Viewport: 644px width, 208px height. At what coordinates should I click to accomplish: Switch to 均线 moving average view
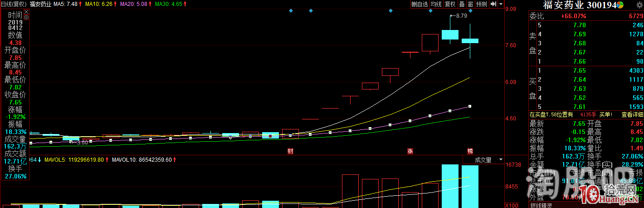point(436,4)
